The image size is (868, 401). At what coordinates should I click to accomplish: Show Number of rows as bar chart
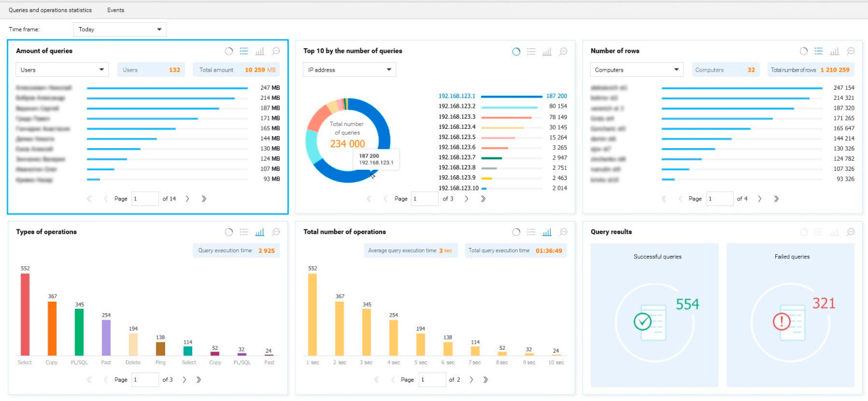834,52
